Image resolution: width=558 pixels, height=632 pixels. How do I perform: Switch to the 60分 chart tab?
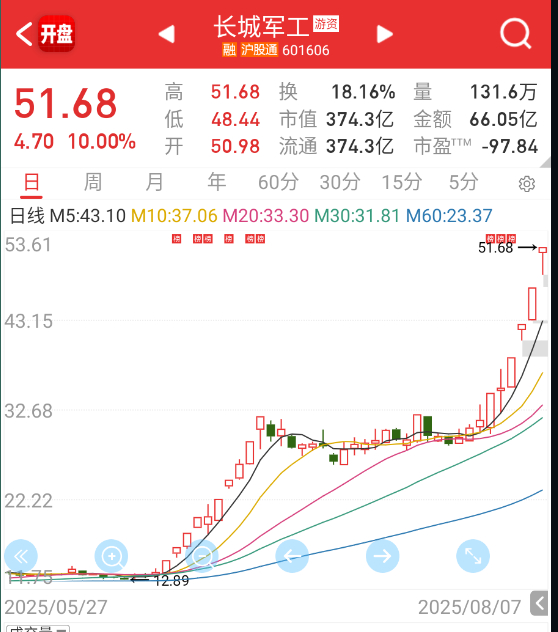point(278,182)
